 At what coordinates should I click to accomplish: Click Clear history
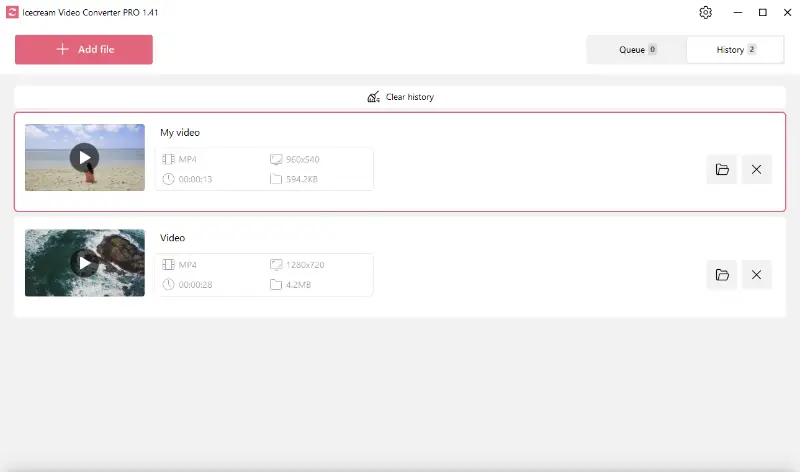[400, 97]
